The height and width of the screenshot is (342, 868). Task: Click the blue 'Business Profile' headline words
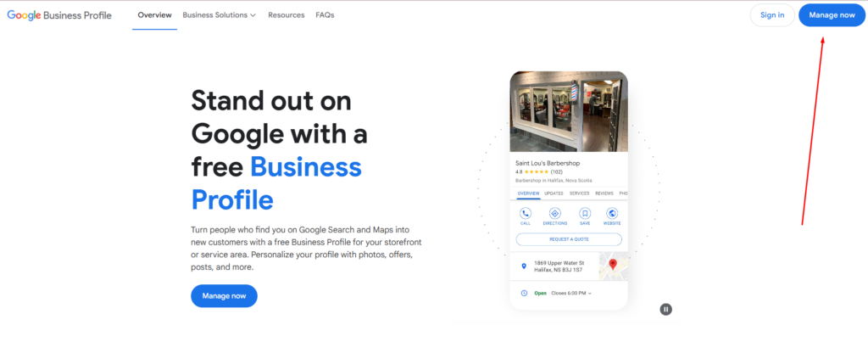click(276, 183)
